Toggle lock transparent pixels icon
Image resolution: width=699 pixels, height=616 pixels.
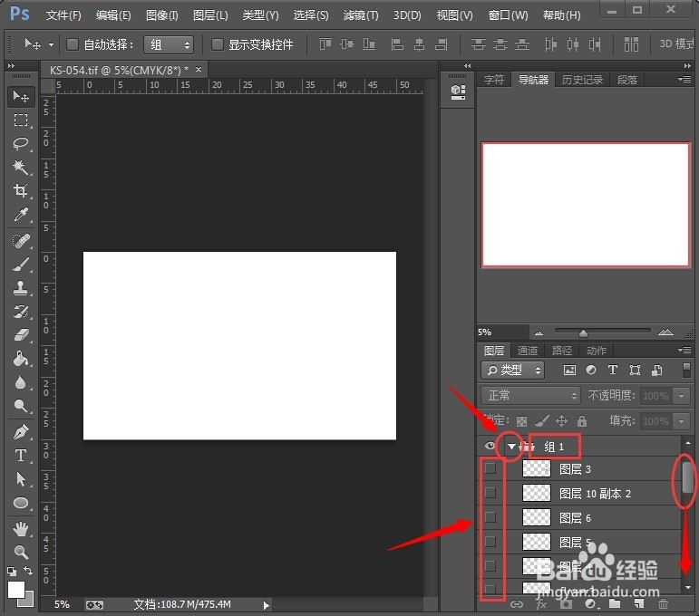click(x=521, y=421)
